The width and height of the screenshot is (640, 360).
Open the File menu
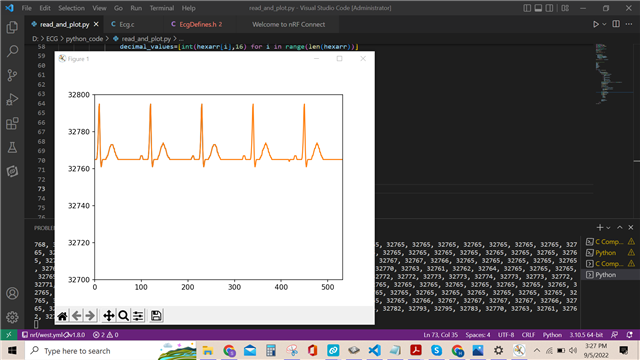[27, 8]
